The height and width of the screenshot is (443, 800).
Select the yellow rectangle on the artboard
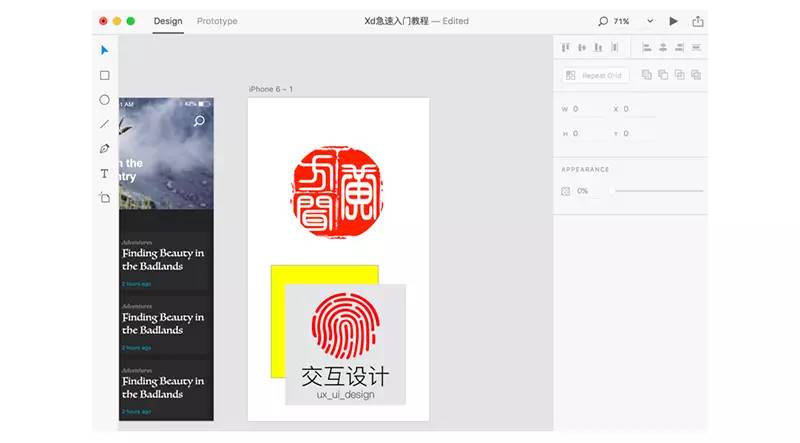[277, 320]
